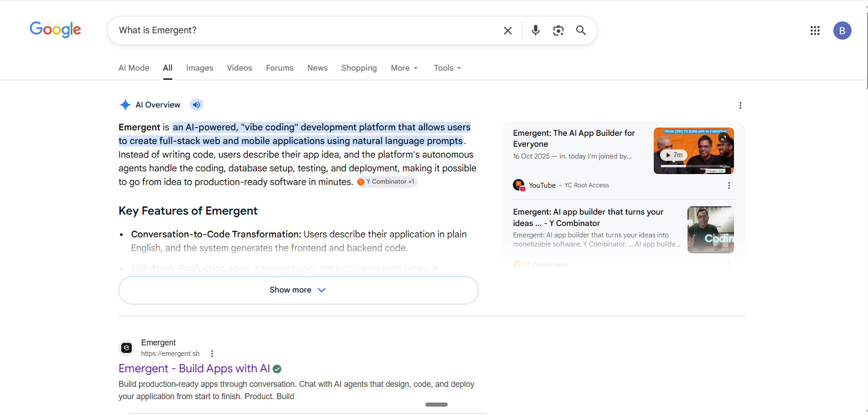The height and width of the screenshot is (416, 868).
Task: Clear the search query with X
Action: [x=507, y=31]
